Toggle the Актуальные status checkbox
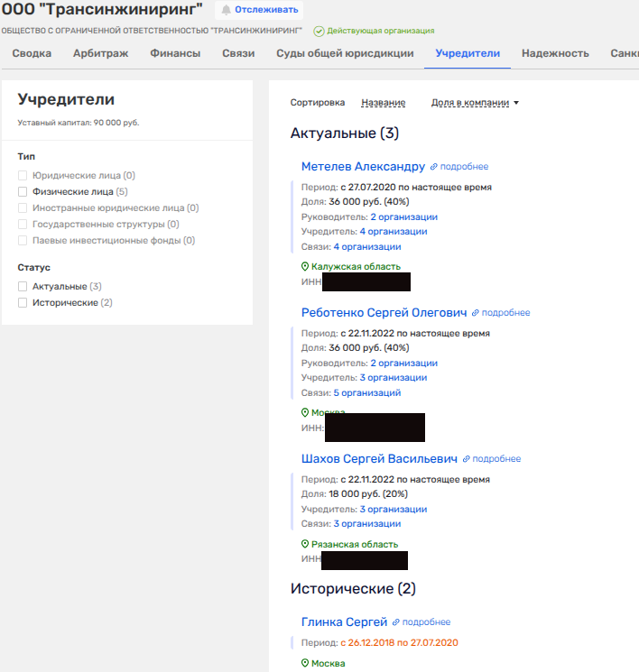This screenshot has height=672, width=639. [23, 286]
